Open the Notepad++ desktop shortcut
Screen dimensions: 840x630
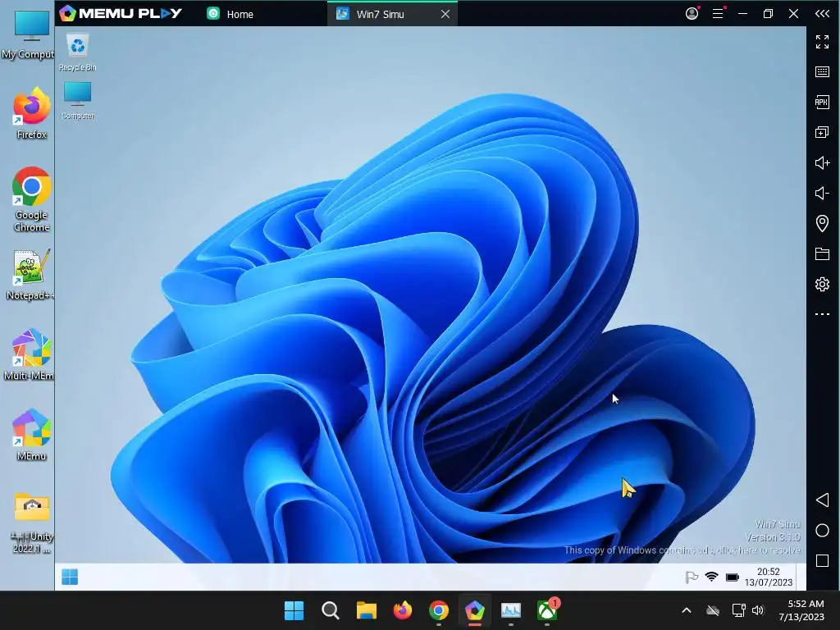30,274
